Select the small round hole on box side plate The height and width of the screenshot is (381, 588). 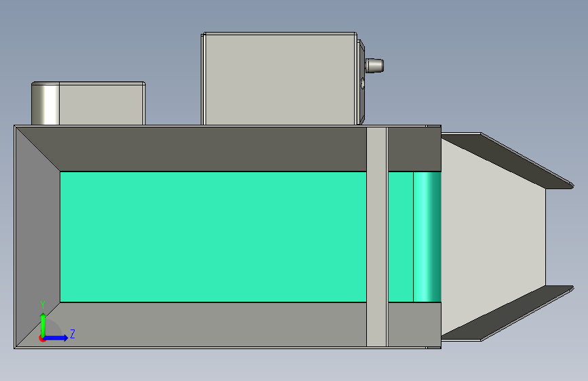363,83
